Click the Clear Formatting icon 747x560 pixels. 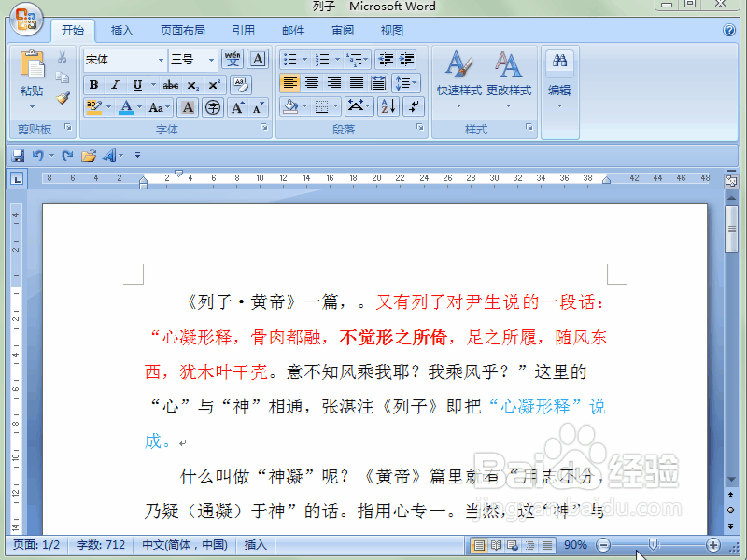click(x=241, y=85)
